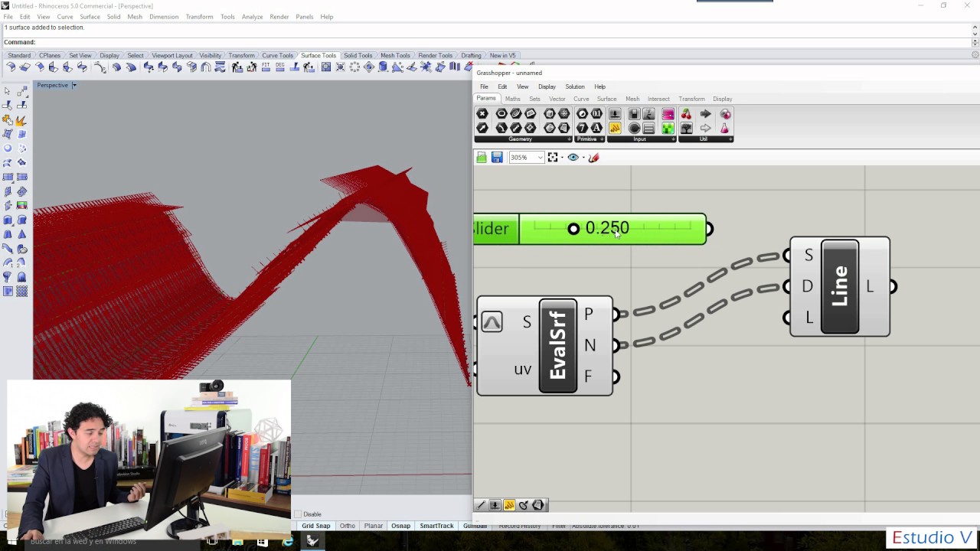Toggle Planar mode in status bar
The image size is (980, 551).
click(374, 526)
